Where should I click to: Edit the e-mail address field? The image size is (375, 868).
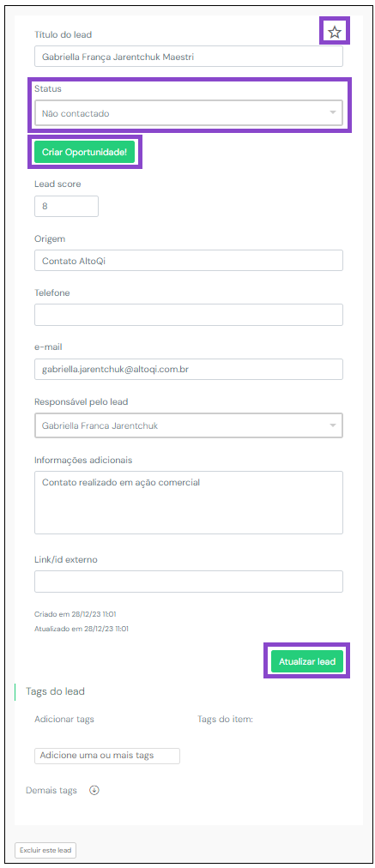point(188,369)
